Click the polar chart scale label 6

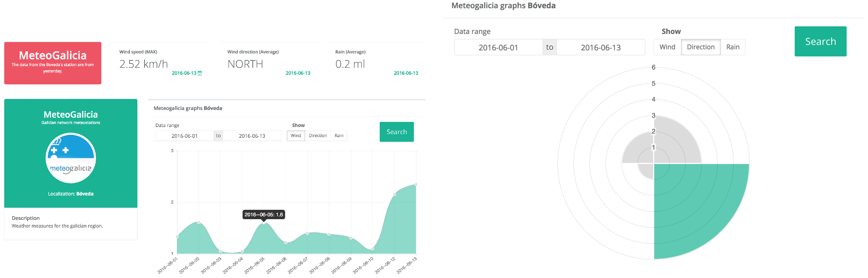click(653, 68)
